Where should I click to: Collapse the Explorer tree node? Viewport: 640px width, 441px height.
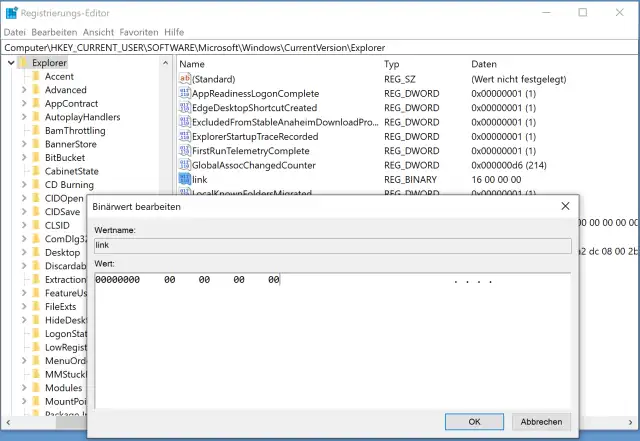[11, 63]
